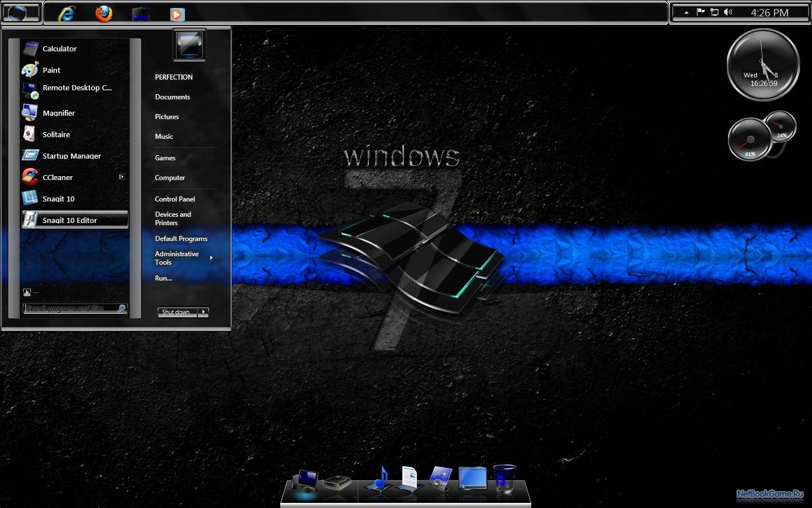Screen dimensions: 812x508
Task: Open Snagit 10 Editor
Action: (74, 220)
